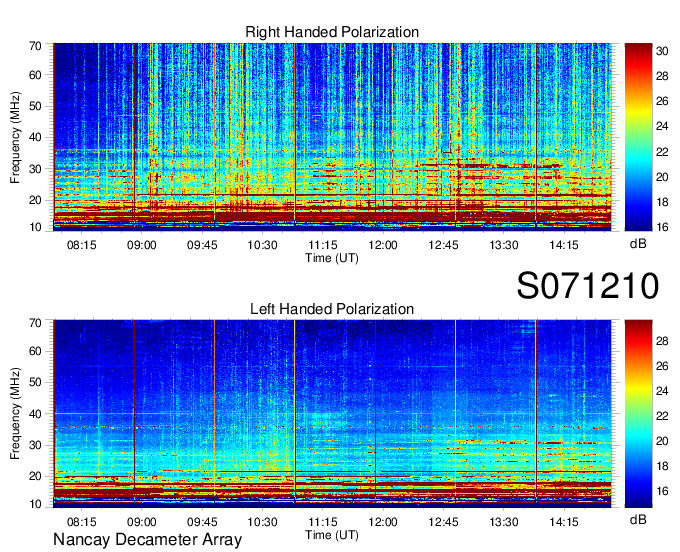
Task: Click 14:15 time tick of Right Handed plot
Action: tap(564, 245)
